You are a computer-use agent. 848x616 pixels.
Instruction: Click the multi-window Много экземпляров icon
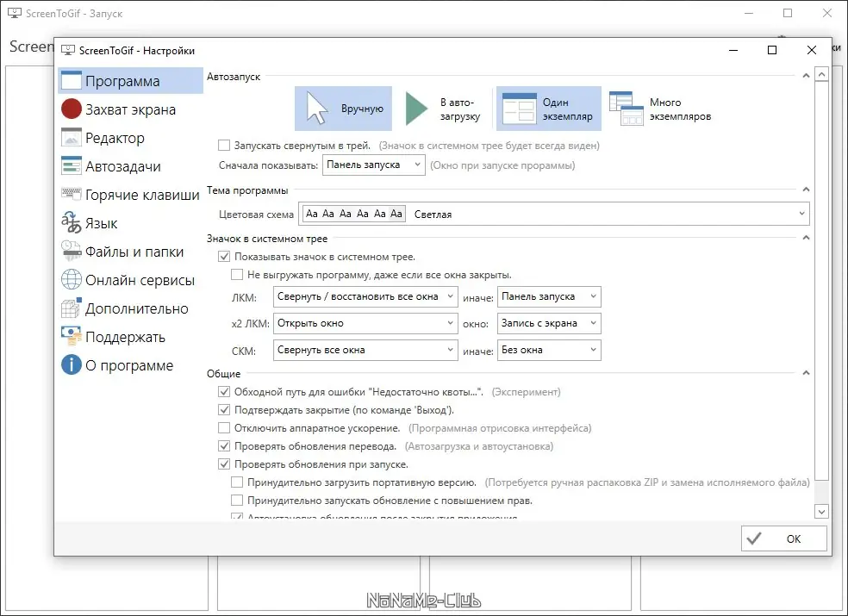627,109
